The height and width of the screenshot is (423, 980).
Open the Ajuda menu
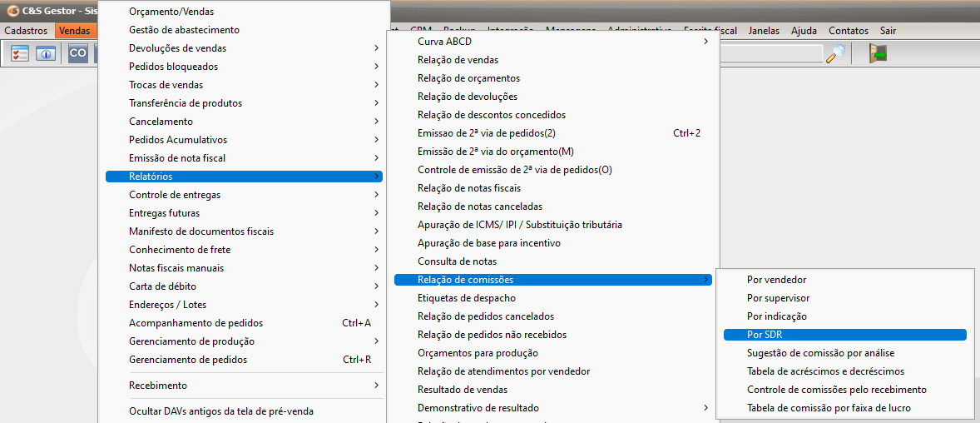tap(804, 31)
